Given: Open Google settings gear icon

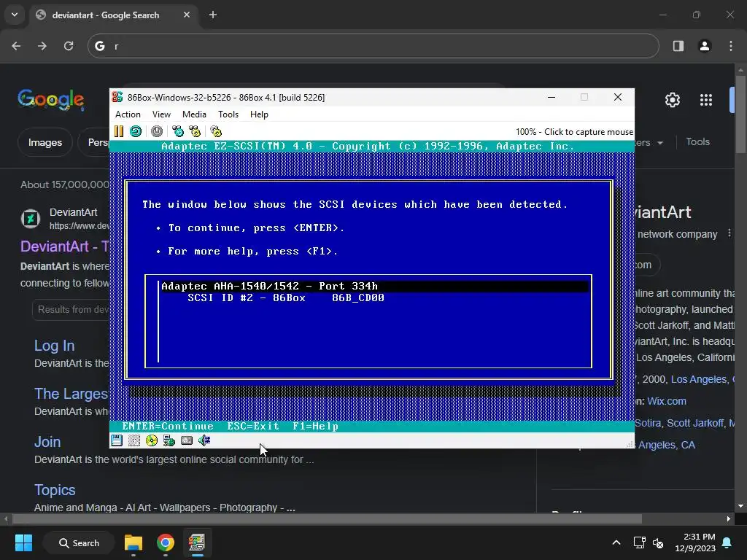Looking at the screenshot, I should point(672,100).
